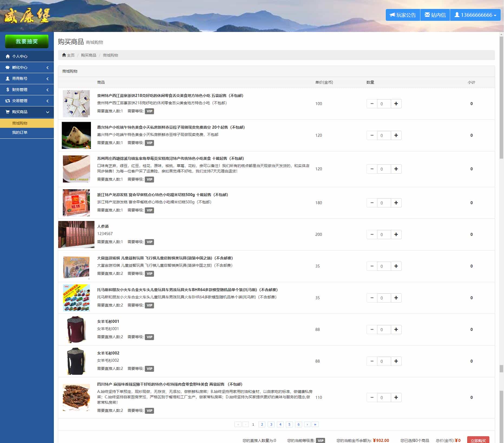Screen dimensions: 504x443
Task: Click quantity field for 女羊毛衫001
Action: pos(384,330)
